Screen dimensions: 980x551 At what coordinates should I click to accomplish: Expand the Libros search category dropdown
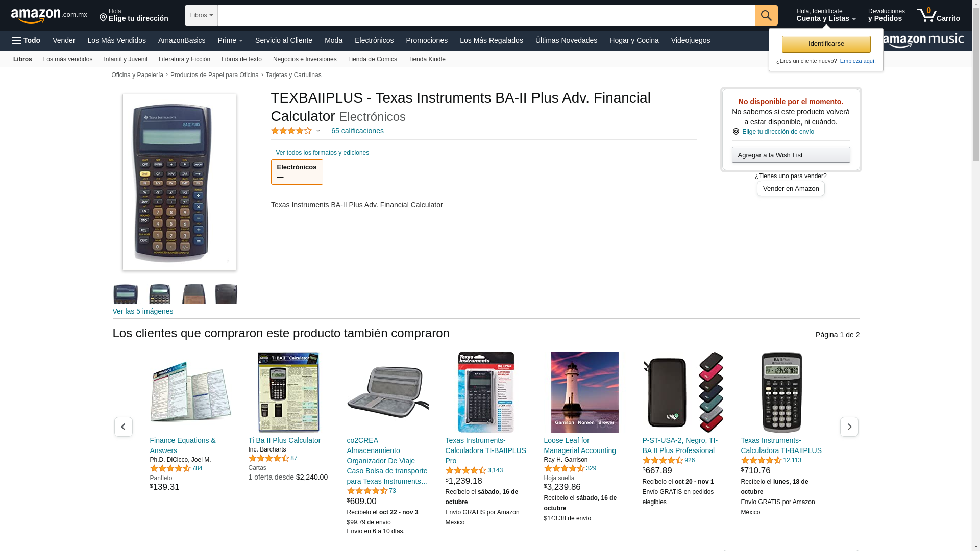[201, 15]
